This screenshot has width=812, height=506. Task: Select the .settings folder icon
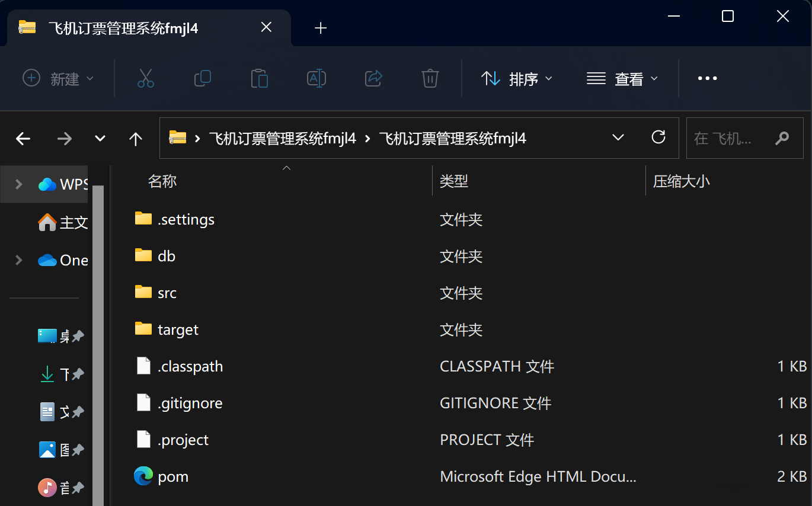point(143,219)
